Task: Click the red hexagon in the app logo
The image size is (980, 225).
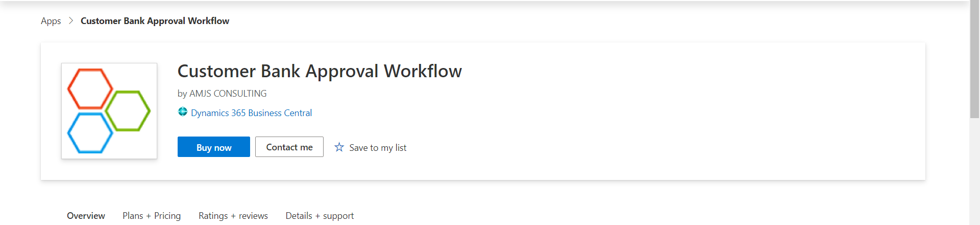Action: [90, 88]
